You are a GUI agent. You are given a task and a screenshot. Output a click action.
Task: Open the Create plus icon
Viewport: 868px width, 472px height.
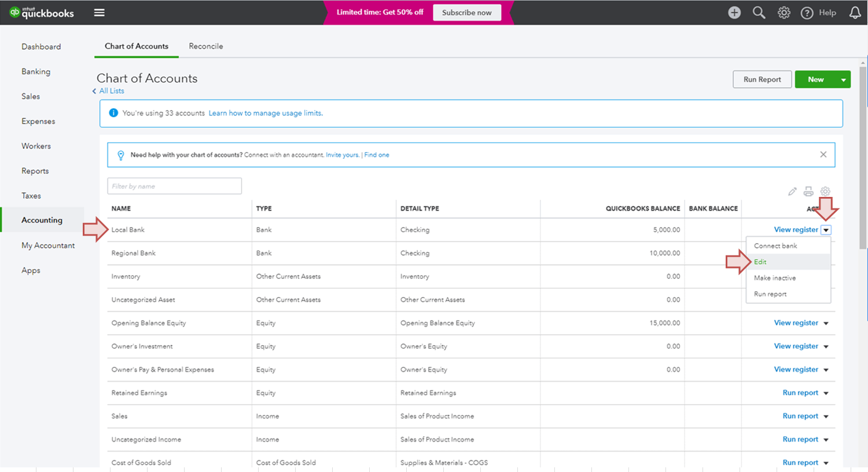(734, 12)
